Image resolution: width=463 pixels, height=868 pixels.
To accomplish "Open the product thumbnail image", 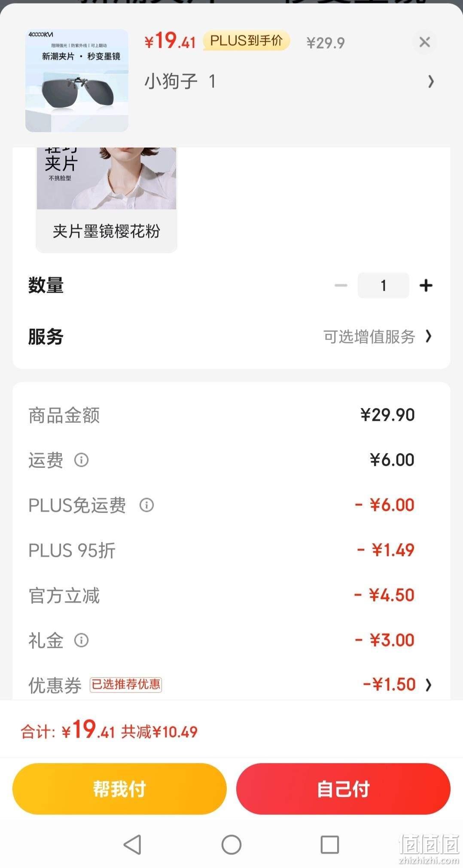I will (77, 80).
